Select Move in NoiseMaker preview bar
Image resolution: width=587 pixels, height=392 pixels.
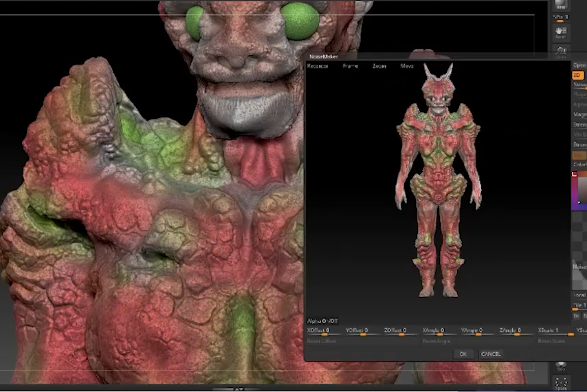(407, 66)
